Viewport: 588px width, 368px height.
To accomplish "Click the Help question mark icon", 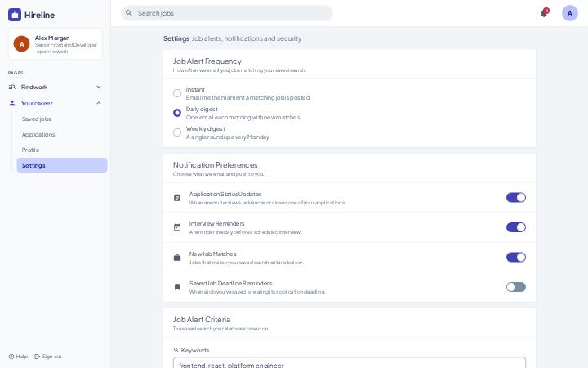I will pos(11,357).
